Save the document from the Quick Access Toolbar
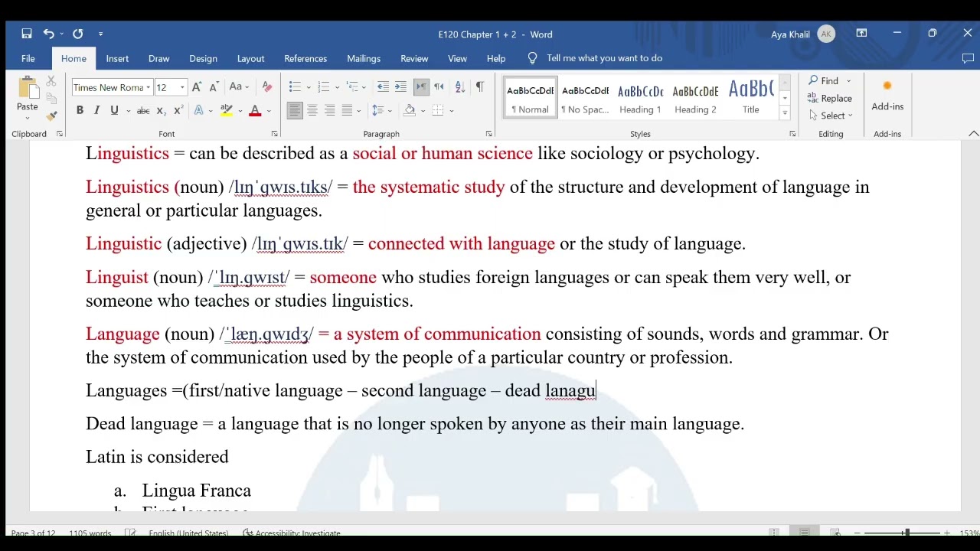The width and height of the screenshot is (980, 551). [27, 34]
